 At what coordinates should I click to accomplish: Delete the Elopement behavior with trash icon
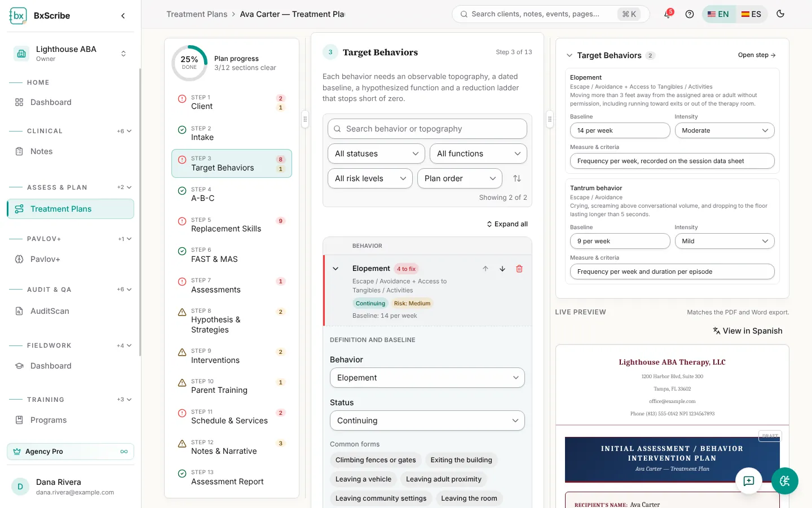point(519,269)
